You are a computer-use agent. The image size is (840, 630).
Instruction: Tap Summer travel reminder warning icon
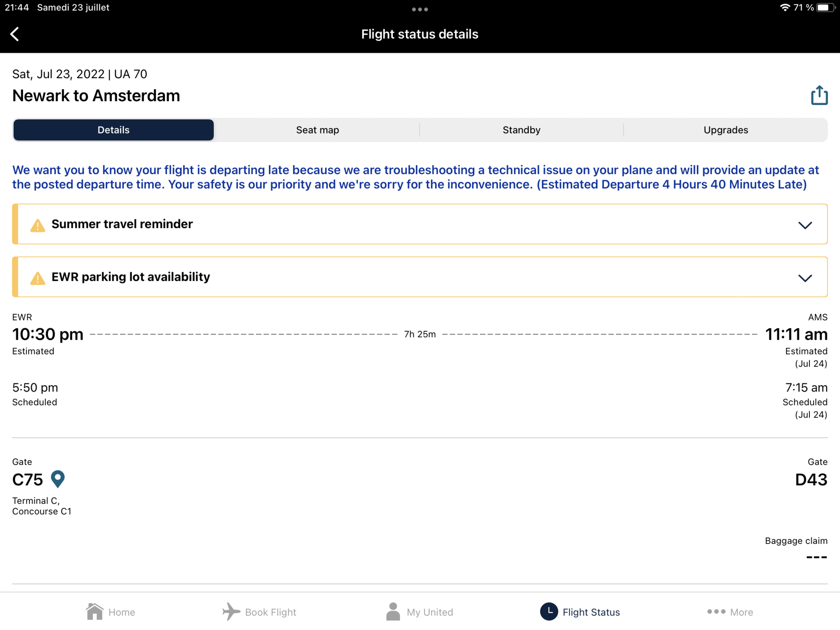point(38,225)
